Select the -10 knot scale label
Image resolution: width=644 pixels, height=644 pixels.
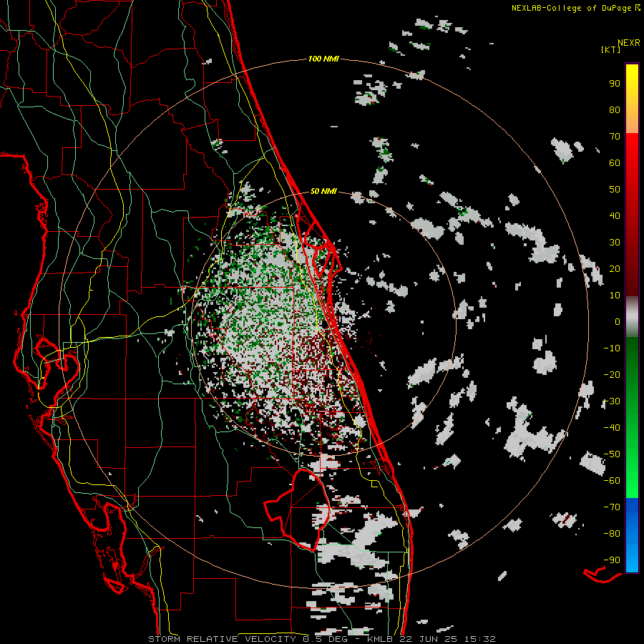tap(612, 348)
